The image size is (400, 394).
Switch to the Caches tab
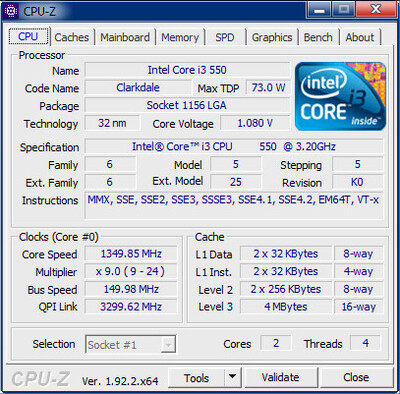72,37
